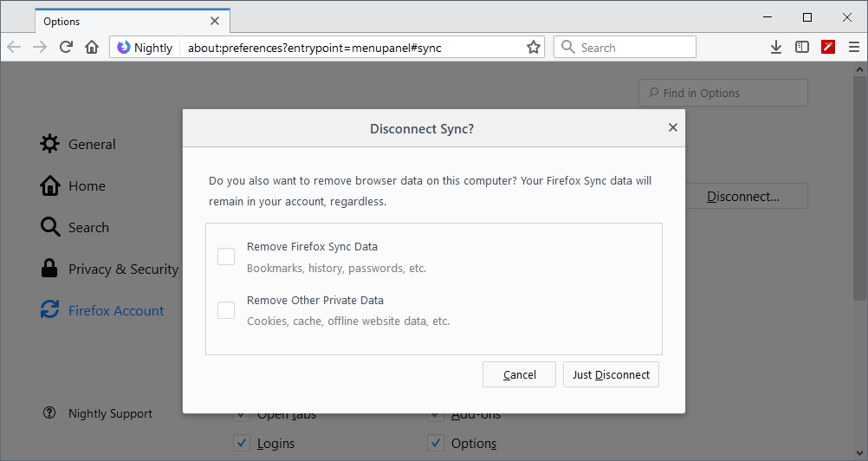Go to the browser home page
The image size is (868, 461).
click(x=92, y=47)
